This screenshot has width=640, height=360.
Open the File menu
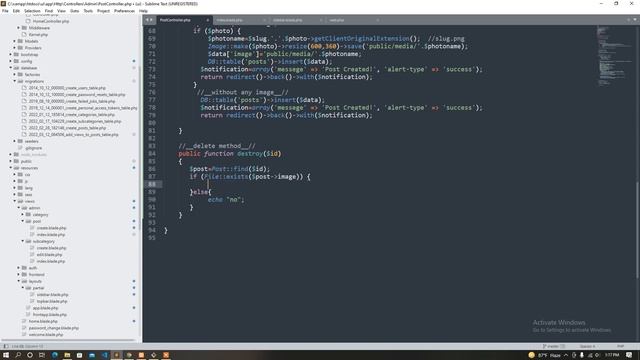click(x=5, y=11)
